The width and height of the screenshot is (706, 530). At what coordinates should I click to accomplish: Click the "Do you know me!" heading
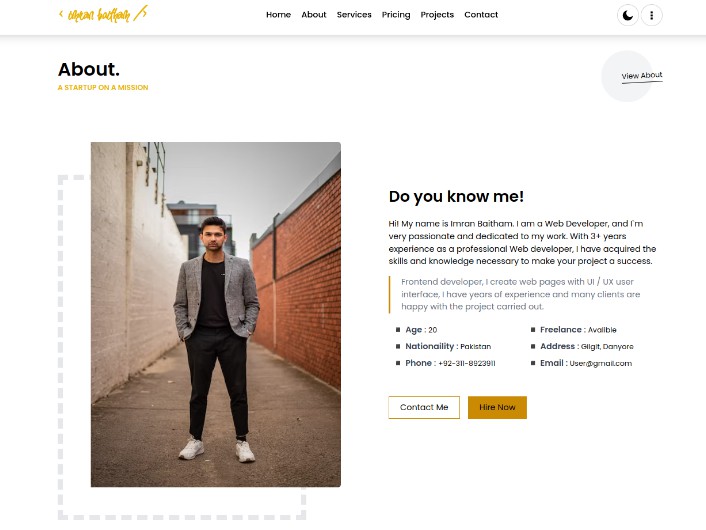click(x=456, y=197)
